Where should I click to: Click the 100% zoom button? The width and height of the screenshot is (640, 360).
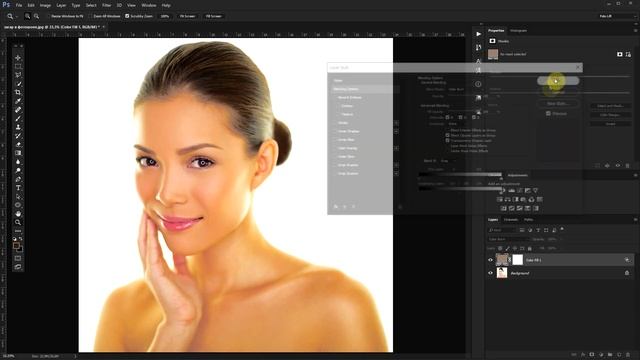click(x=164, y=16)
